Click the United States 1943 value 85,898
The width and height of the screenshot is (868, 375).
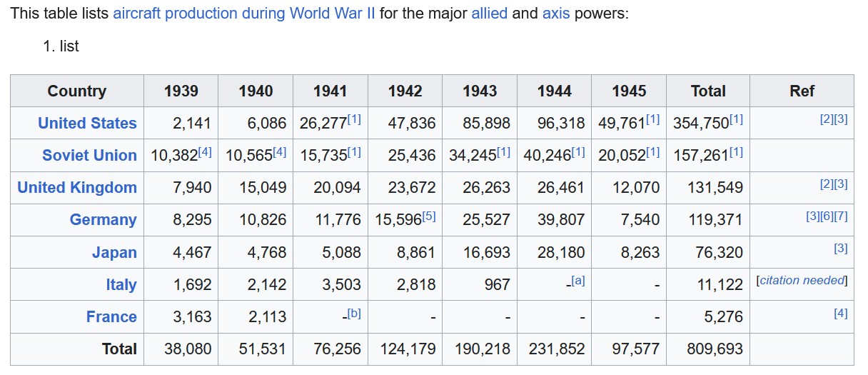(486, 123)
